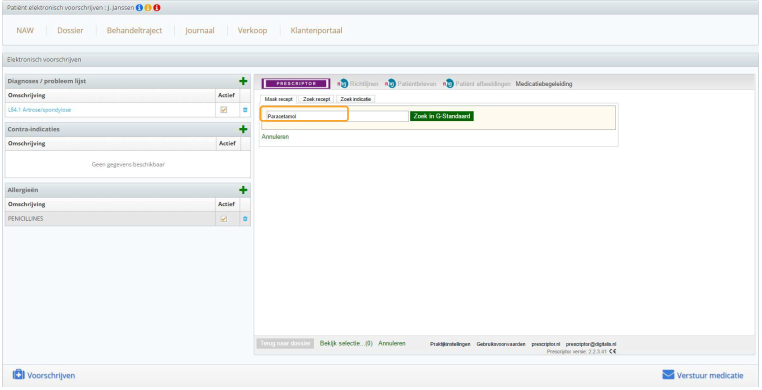
Task: Click the Prescriptor logo
Action: pyautogui.click(x=296, y=84)
